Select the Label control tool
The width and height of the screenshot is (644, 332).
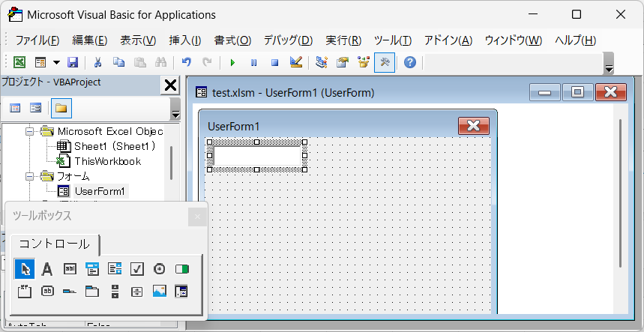[47, 269]
